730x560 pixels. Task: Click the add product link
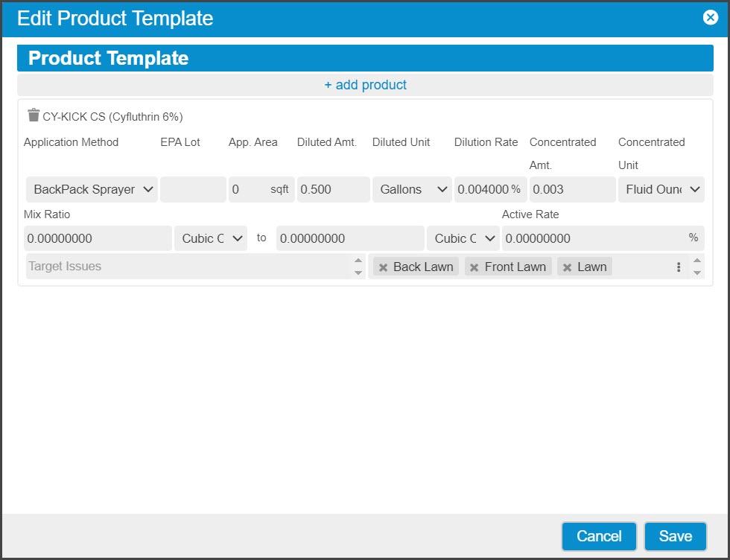[365, 85]
